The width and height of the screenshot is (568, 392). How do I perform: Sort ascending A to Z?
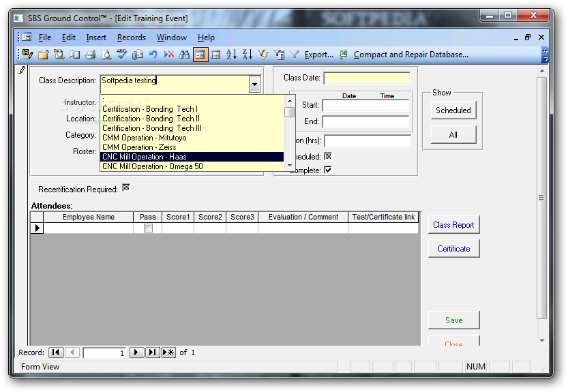[x=231, y=55]
